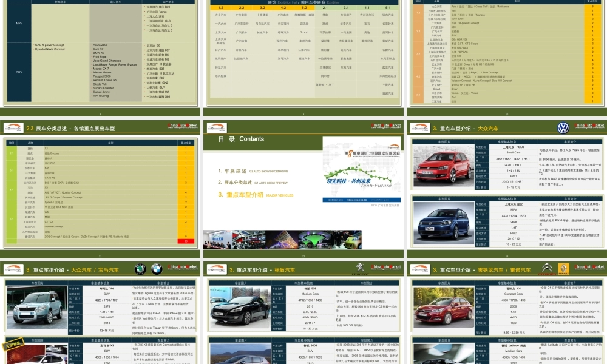Screen dimensions: 607x364
Task: Click the SUV row label in top-left slide
Action: coord(19,72)
